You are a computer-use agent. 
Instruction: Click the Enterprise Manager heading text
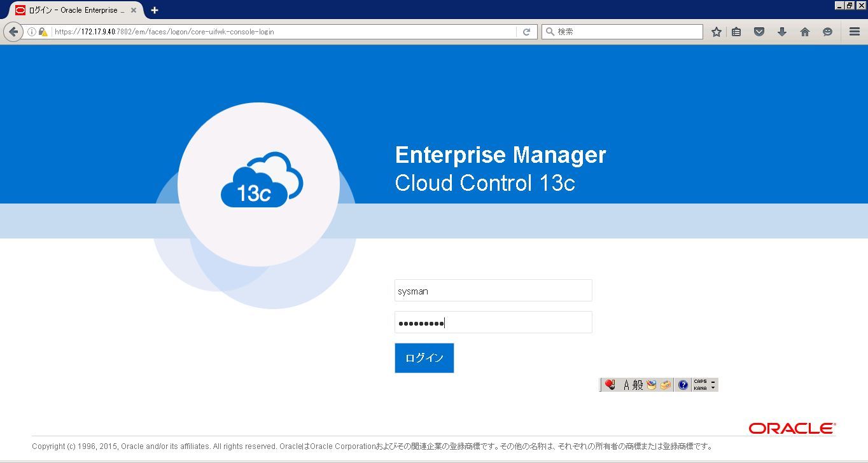click(x=500, y=155)
